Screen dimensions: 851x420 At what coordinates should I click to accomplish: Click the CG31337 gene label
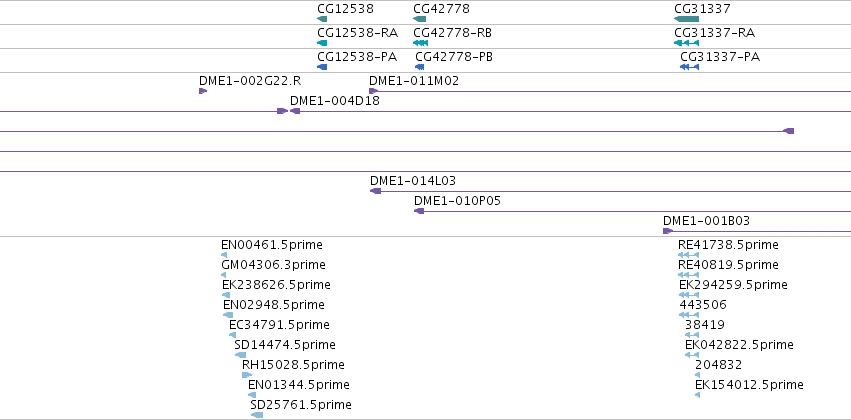(x=702, y=9)
